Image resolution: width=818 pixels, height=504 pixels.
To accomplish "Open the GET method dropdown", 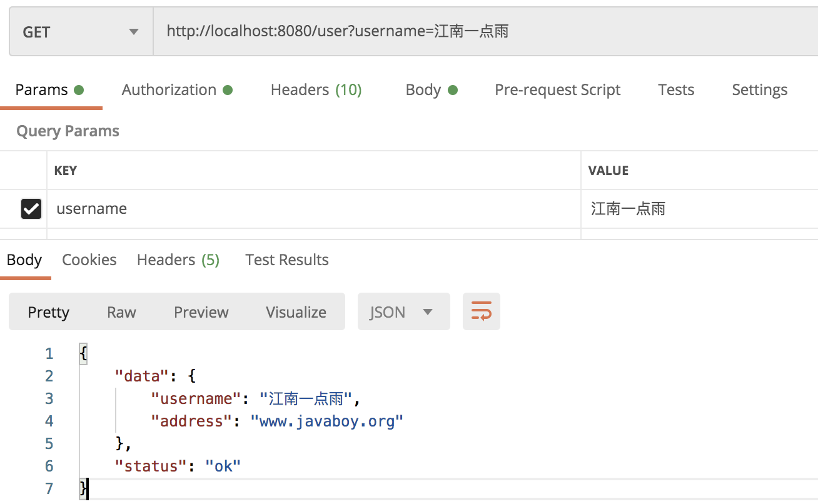I will [81, 32].
